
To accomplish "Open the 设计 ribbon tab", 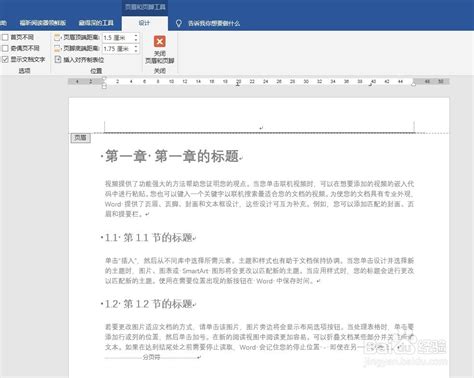I will click(144, 23).
